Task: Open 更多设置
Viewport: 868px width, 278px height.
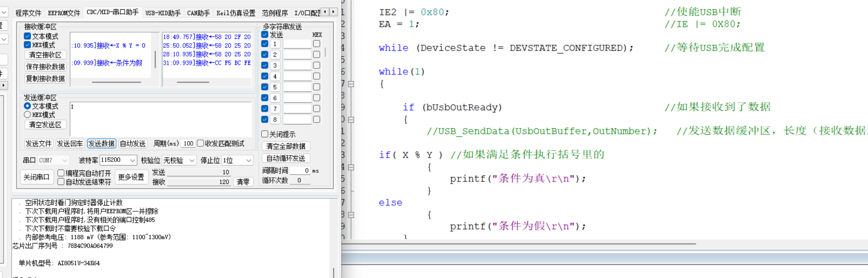Action: [x=131, y=177]
